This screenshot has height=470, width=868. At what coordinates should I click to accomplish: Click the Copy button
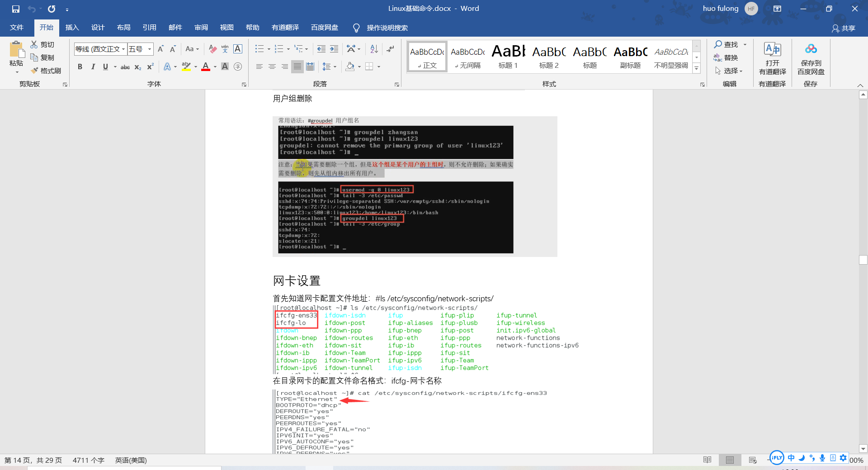click(x=42, y=57)
